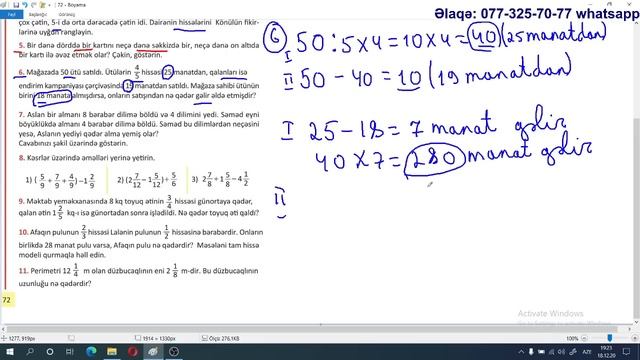This screenshot has width=640, height=360.
Task: Click the left arrow of horizontal scrollbar
Action: point(3,329)
